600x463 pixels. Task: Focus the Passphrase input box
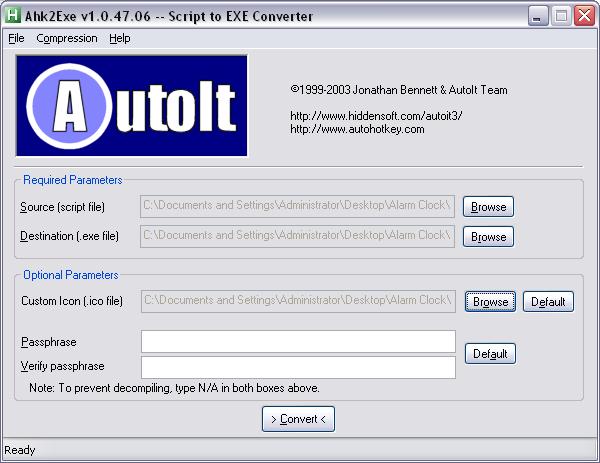pyautogui.click(x=298, y=341)
